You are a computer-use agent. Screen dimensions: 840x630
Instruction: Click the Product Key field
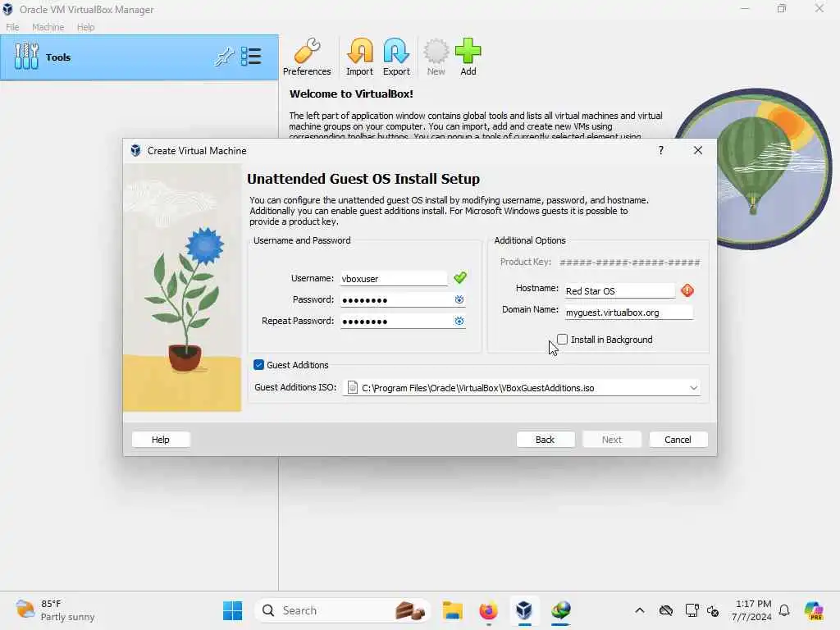[x=629, y=262]
